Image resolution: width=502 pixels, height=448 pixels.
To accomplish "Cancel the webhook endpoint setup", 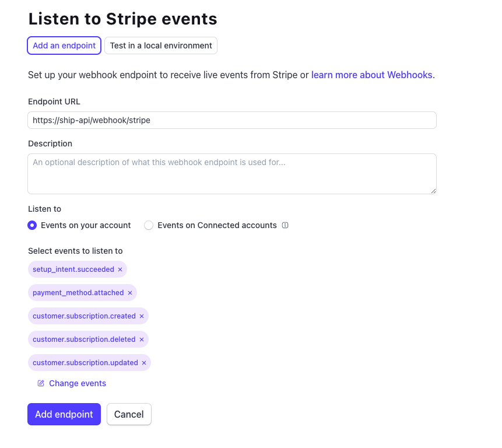I will (129, 414).
